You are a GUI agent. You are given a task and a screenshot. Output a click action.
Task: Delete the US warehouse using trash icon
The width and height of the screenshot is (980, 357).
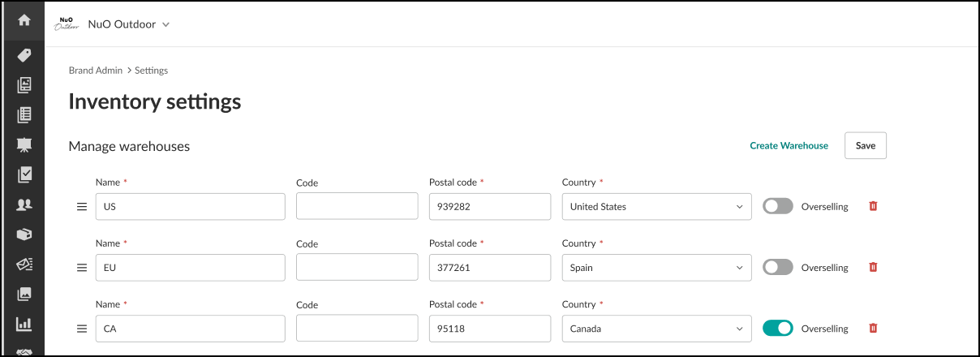(x=873, y=206)
